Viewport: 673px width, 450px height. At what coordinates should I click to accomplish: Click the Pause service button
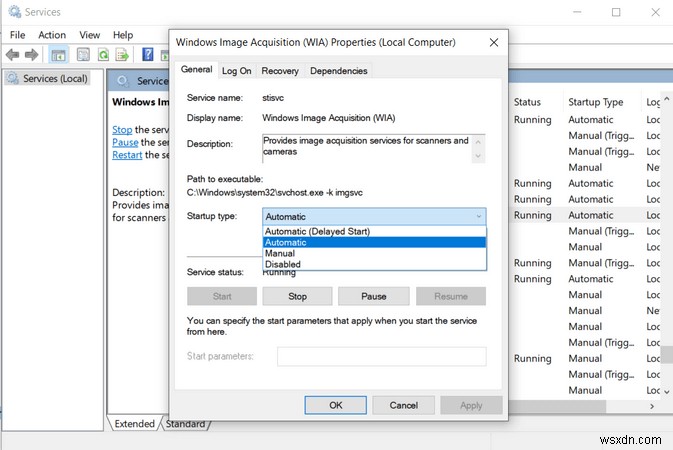(373, 296)
